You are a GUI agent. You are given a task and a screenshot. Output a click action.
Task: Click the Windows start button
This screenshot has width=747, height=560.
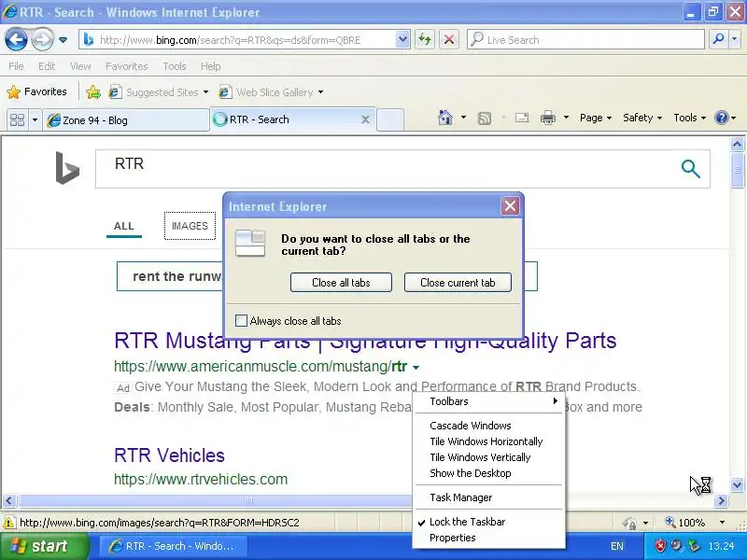pyautogui.click(x=45, y=546)
